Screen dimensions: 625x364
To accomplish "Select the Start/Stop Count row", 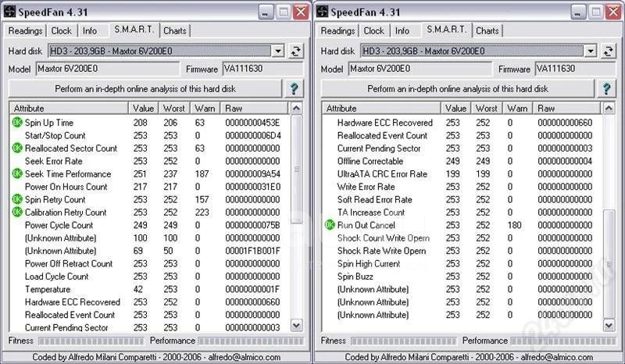I will [150, 136].
